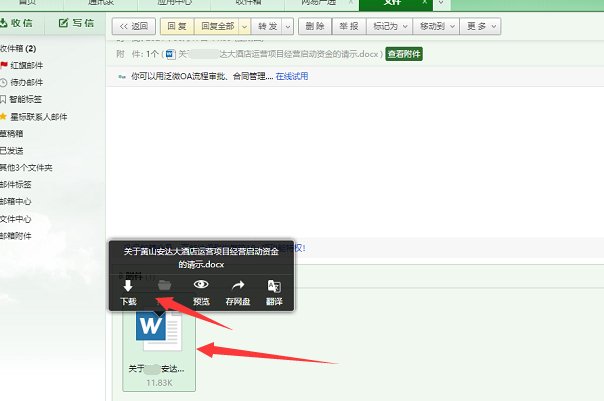
Task: Open the 移动到 move-to dropdown
Action: pos(436,26)
